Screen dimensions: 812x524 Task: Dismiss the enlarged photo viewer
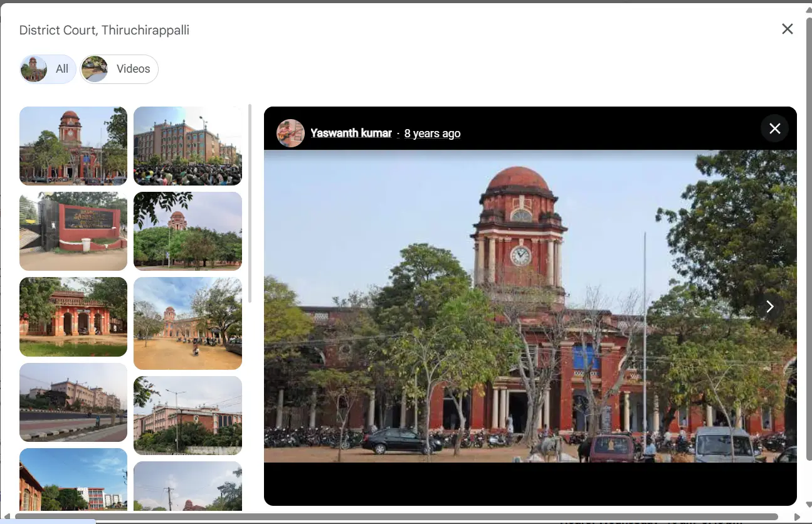[x=774, y=128]
